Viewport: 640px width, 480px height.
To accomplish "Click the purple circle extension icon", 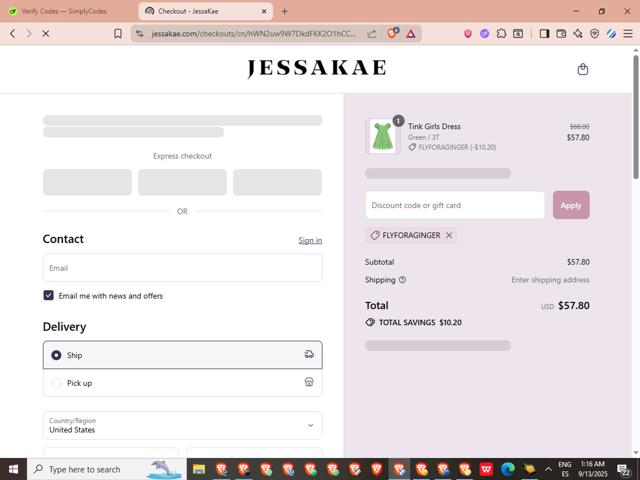I will 484,33.
